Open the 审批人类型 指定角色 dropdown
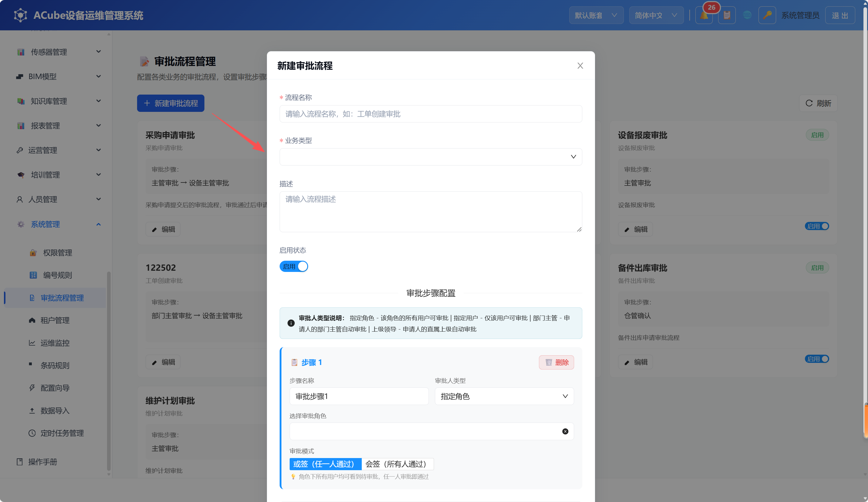This screenshot has width=868, height=502. pyautogui.click(x=504, y=396)
